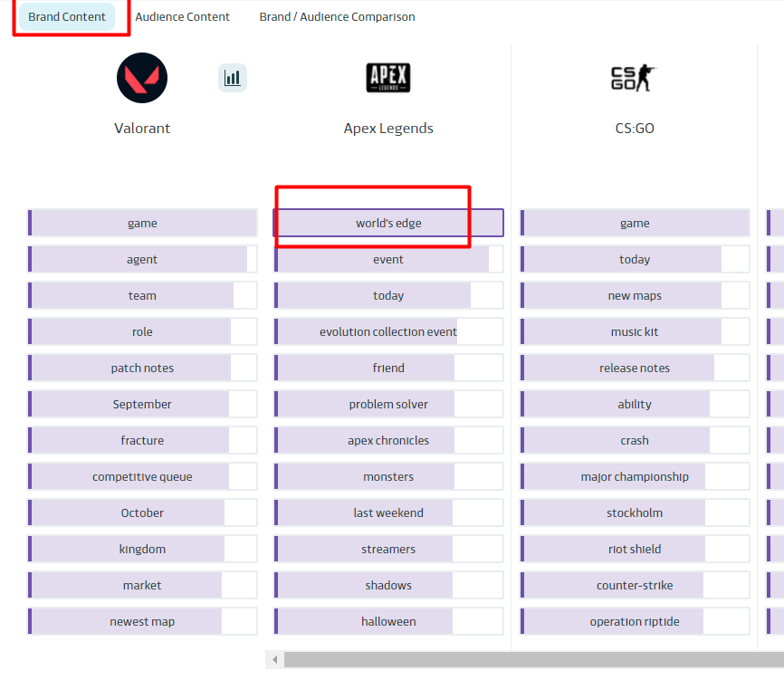Image resolution: width=784 pixels, height=680 pixels.
Task: Click the Valorant logo icon
Action: point(142,78)
